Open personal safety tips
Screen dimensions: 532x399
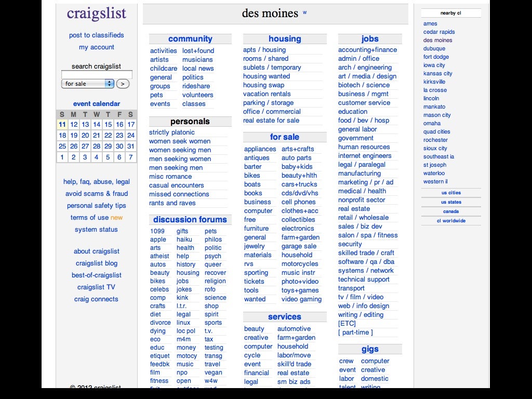(96, 206)
